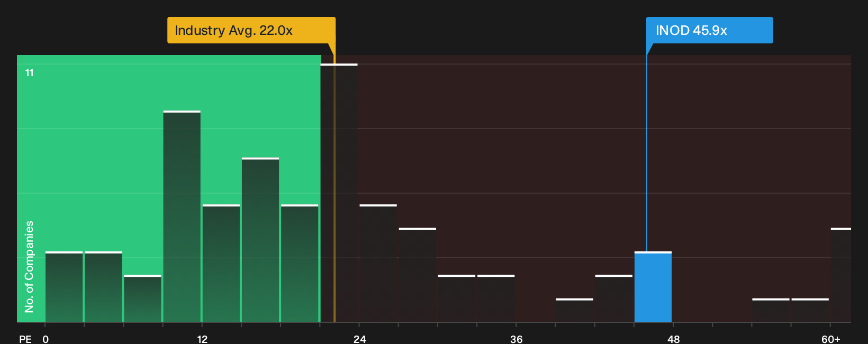Click the yellow Industry Avg. 22.0x label
The height and width of the screenshot is (344, 868).
[x=251, y=30]
